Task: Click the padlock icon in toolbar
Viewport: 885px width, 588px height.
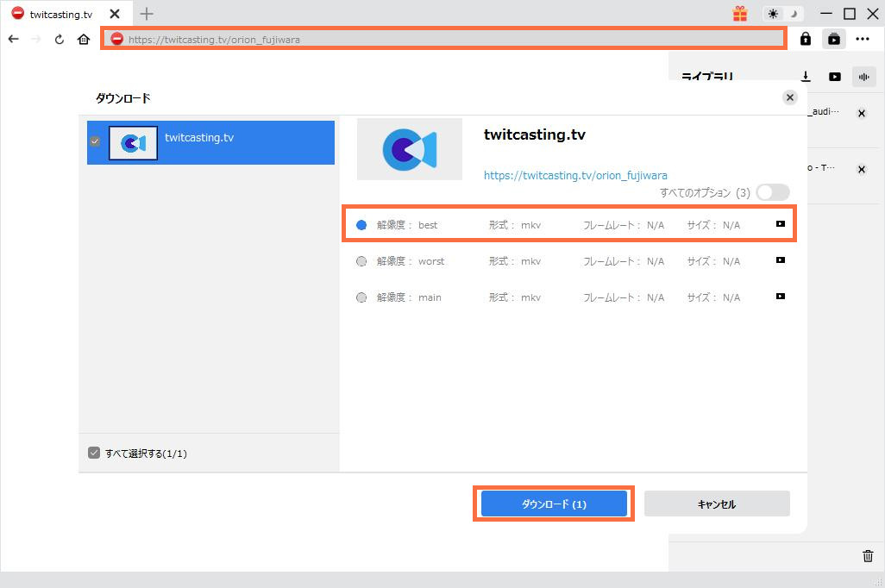Action: pyautogui.click(x=806, y=39)
